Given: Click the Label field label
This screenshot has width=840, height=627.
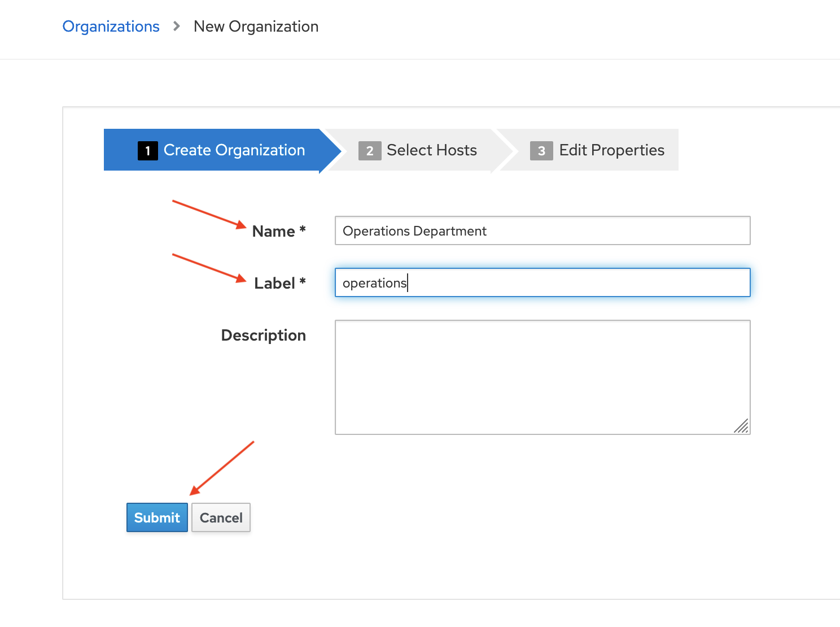Looking at the screenshot, I should coord(274,284).
